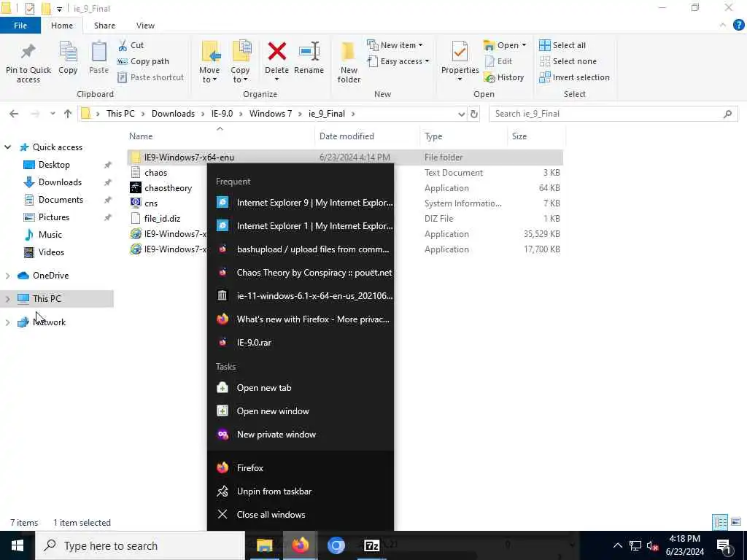Open the Windows Start menu
This screenshot has width=747, height=560.
[x=18, y=545]
